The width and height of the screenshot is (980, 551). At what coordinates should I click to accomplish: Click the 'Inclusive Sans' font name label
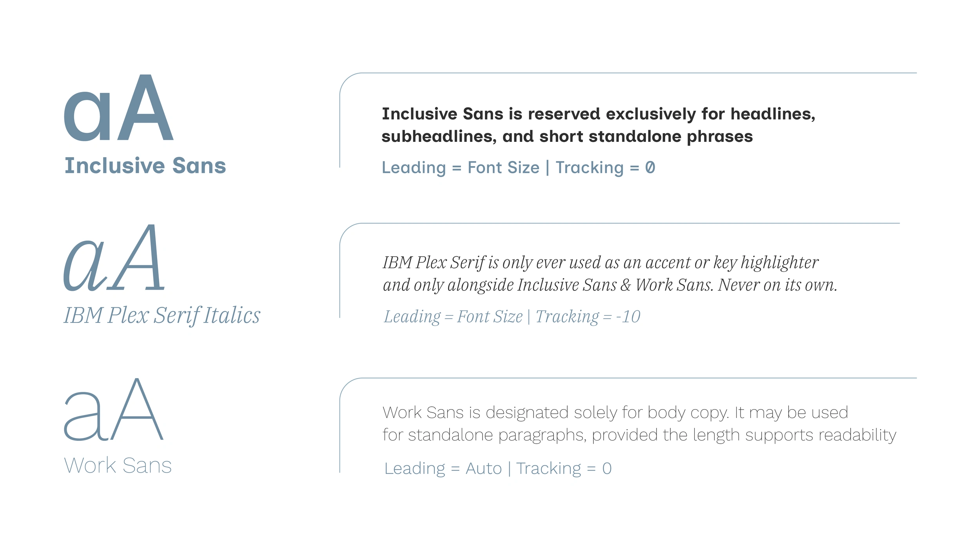145,165
